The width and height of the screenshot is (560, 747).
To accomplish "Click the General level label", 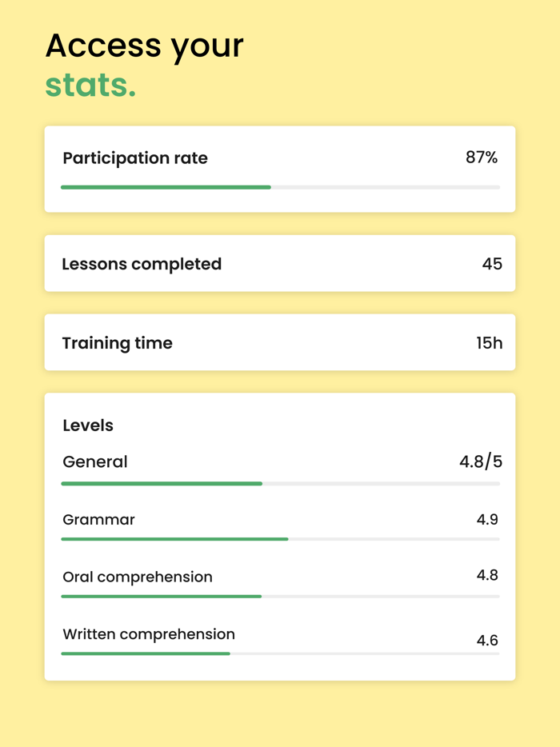I will pyautogui.click(x=95, y=461).
